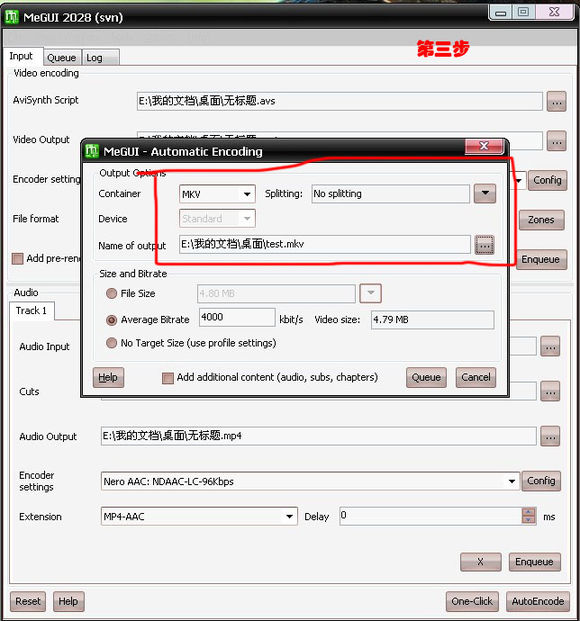Close the Automatic Encoding dialog
The height and width of the screenshot is (621, 580).
click(x=484, y=146)
